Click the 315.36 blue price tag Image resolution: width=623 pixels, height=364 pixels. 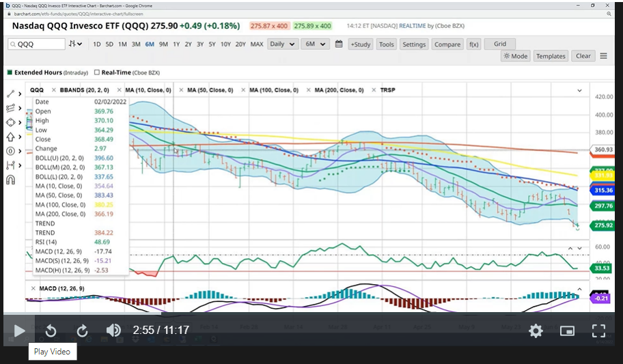coord(603,191)
